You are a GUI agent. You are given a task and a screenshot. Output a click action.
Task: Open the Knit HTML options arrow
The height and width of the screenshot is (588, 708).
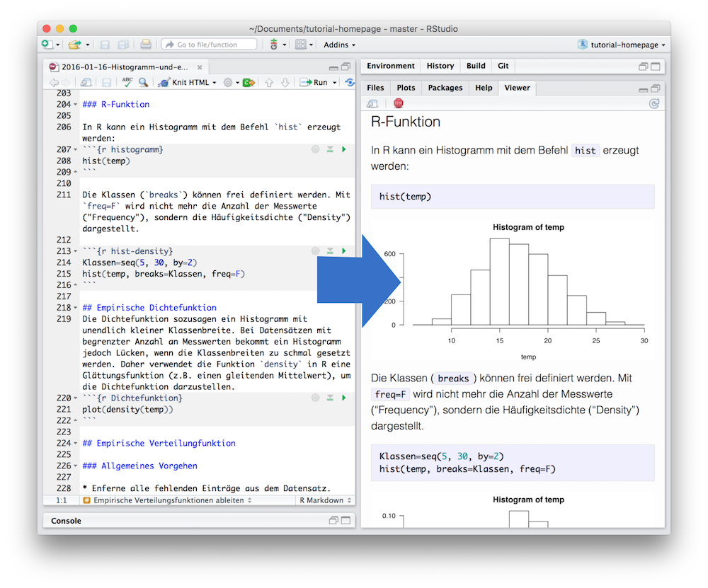tap(215, 83)
